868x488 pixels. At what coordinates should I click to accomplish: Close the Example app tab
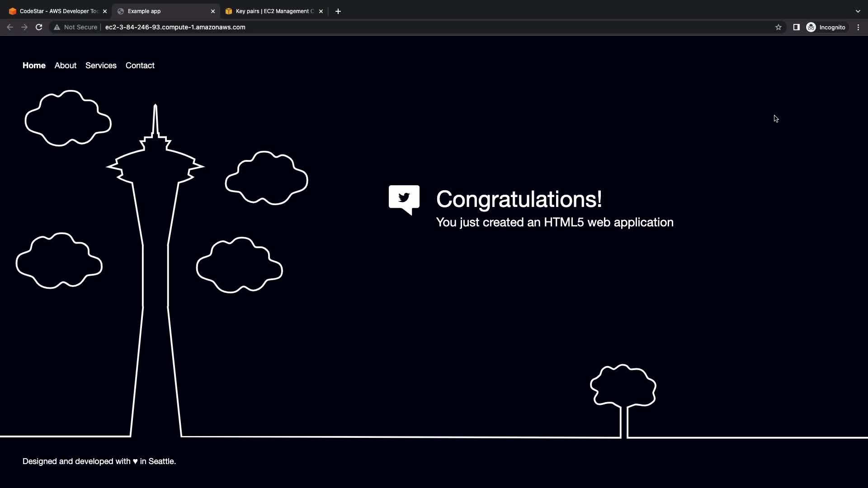point(213,11)
